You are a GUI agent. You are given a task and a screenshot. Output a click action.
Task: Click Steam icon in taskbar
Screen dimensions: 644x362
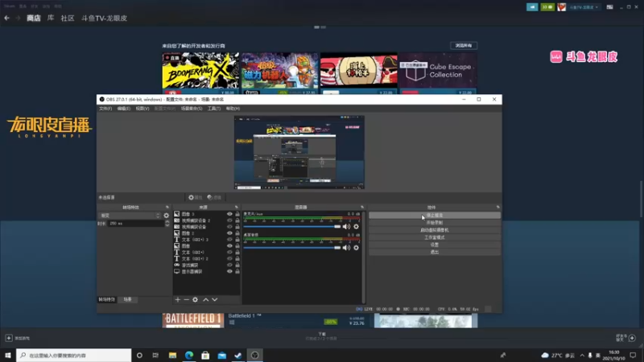(238, 355)
